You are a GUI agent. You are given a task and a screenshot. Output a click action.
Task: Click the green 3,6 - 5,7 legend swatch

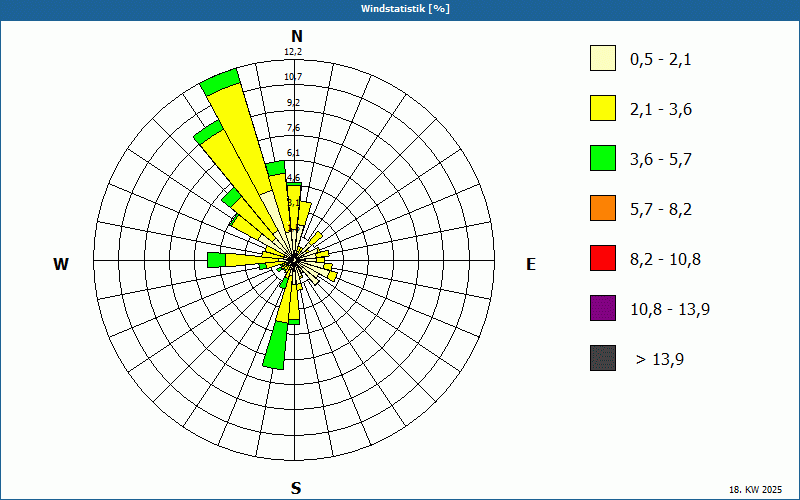pyautogui.click(x=603, y=158)
